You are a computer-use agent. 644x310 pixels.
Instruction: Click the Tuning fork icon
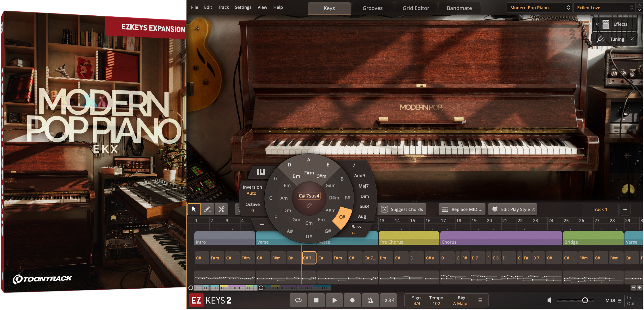600,39
